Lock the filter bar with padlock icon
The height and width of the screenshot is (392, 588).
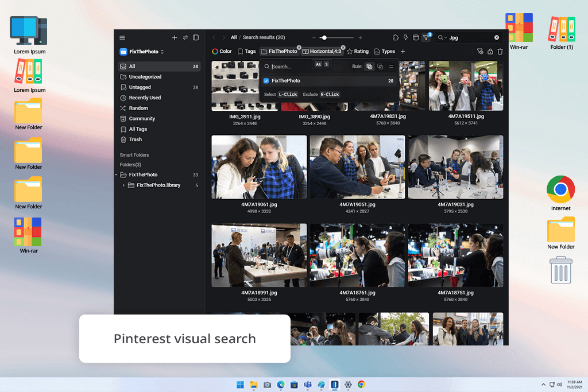pos(490,51)
